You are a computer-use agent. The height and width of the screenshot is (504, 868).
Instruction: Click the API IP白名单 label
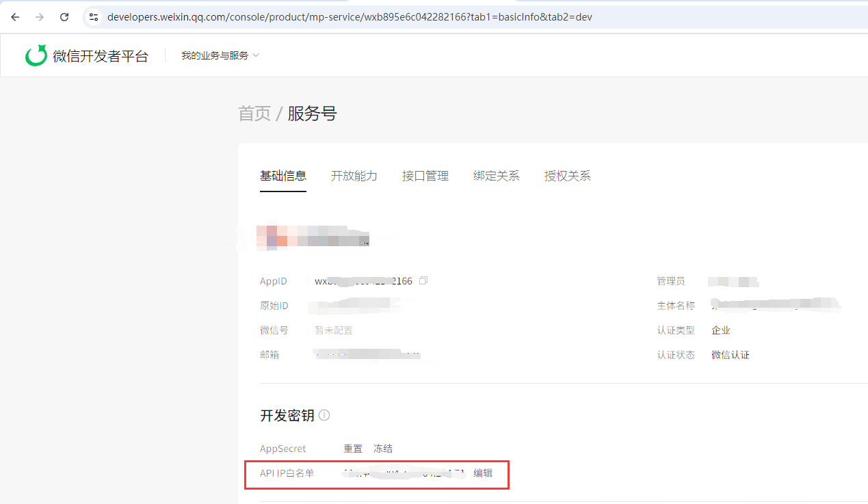(x=287, y=473)
